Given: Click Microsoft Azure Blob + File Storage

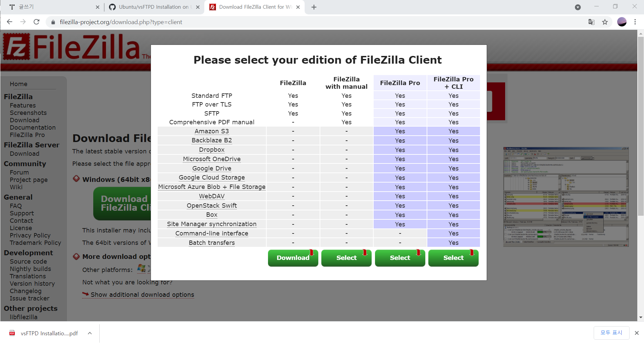Looking at the screenshot, I should tap(212, 187).
